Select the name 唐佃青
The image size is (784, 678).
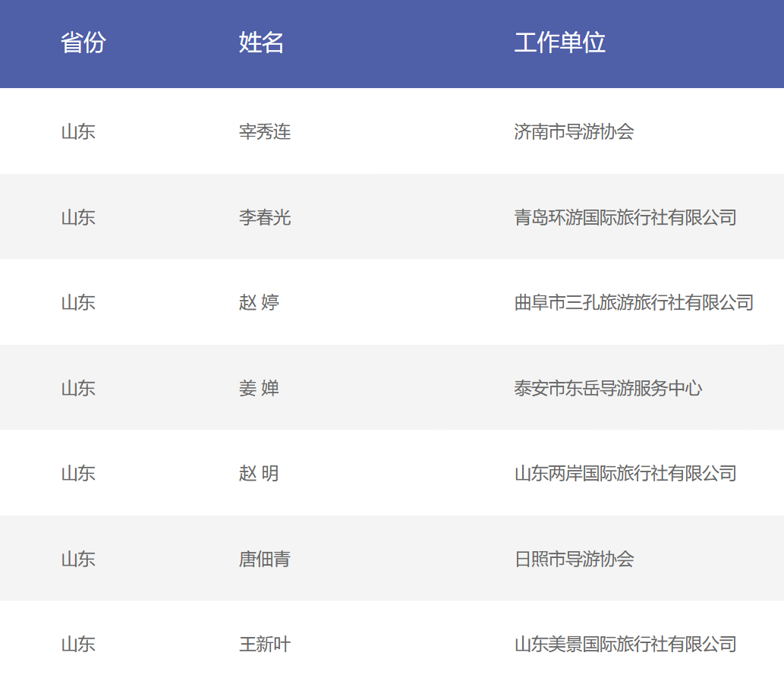click(265, 559)
